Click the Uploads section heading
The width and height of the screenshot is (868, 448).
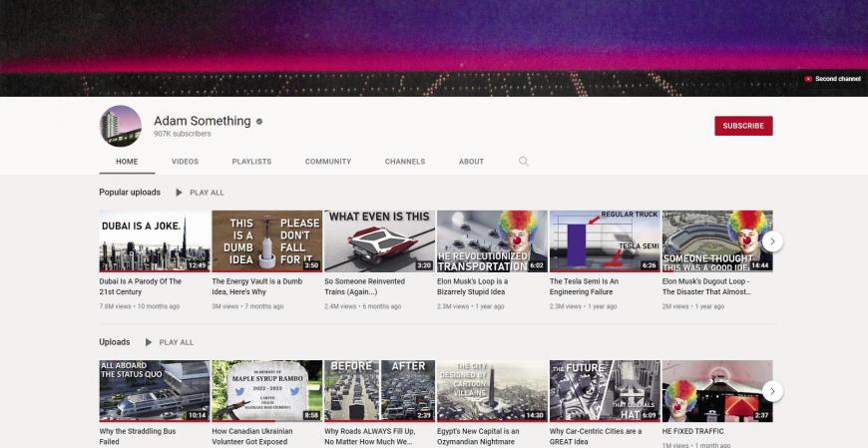point(115,341)
